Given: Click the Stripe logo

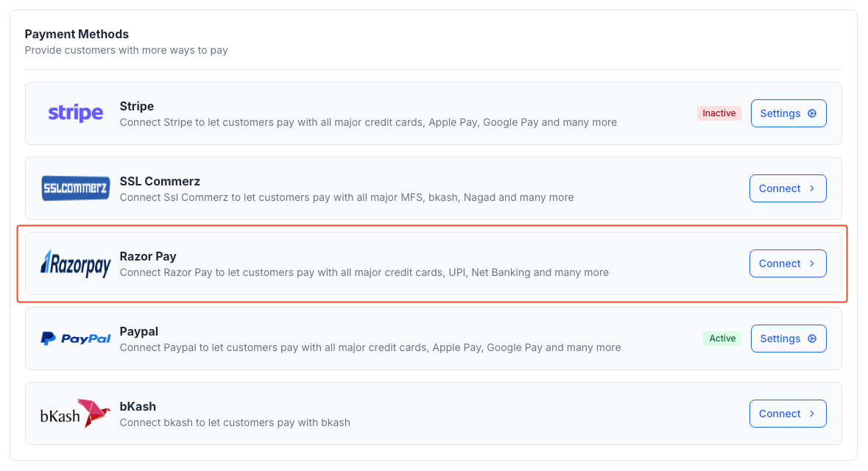Looking at the screenshot, I should click(x=75, y=113).
